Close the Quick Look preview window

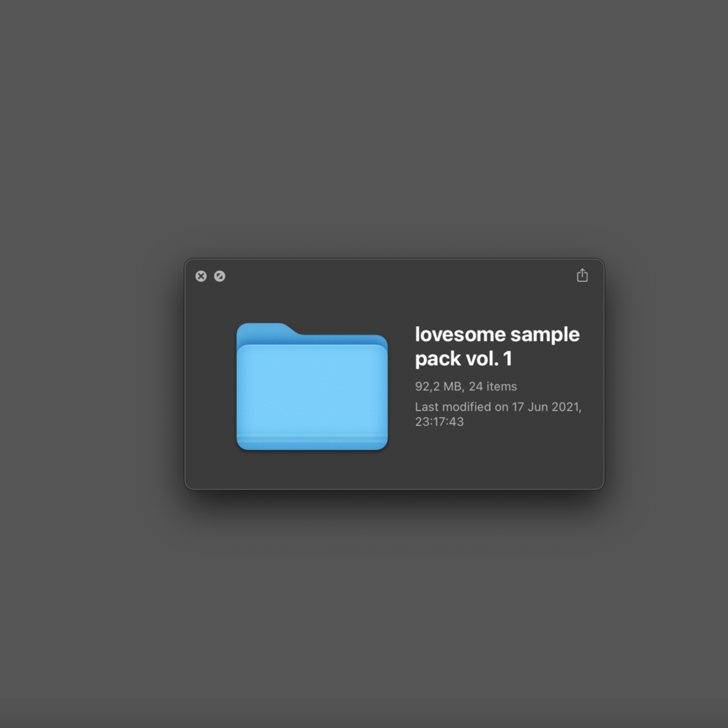click(x=201, y=276)
